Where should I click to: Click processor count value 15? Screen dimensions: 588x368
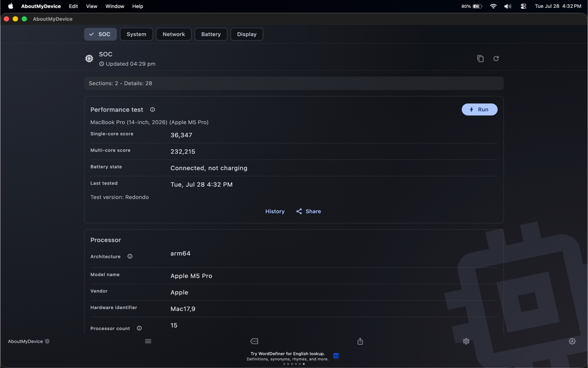coord(174,325)
